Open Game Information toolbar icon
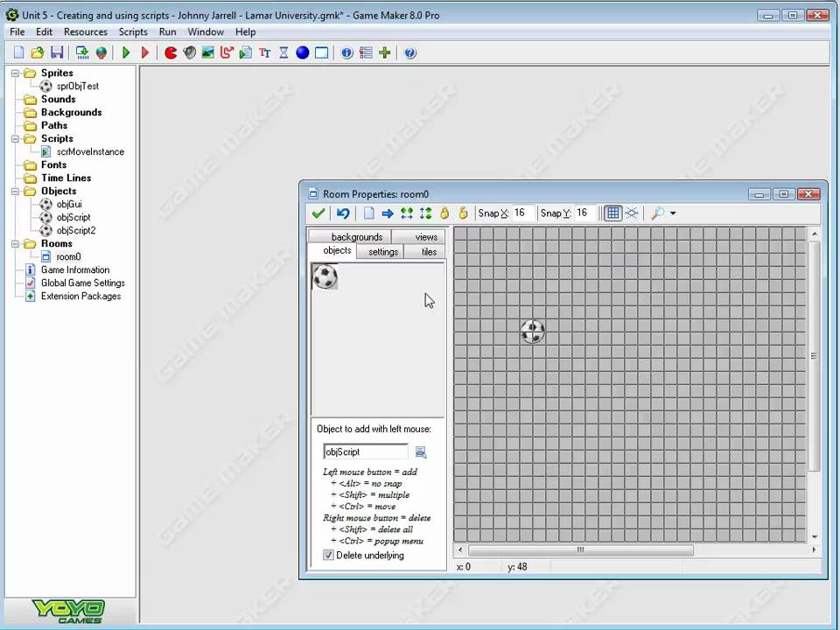Image resolution: width=840 pixels, height=630 pixels. coord(347,52)
